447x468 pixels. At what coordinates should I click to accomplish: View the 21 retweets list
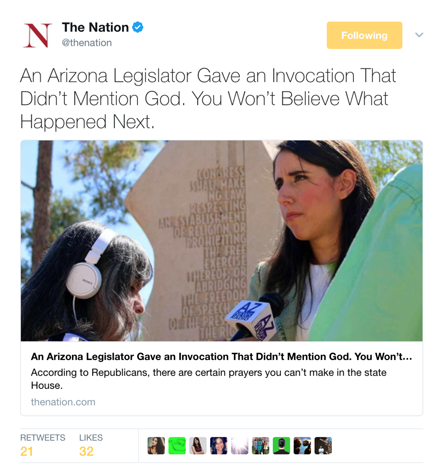tap(43, 445)
